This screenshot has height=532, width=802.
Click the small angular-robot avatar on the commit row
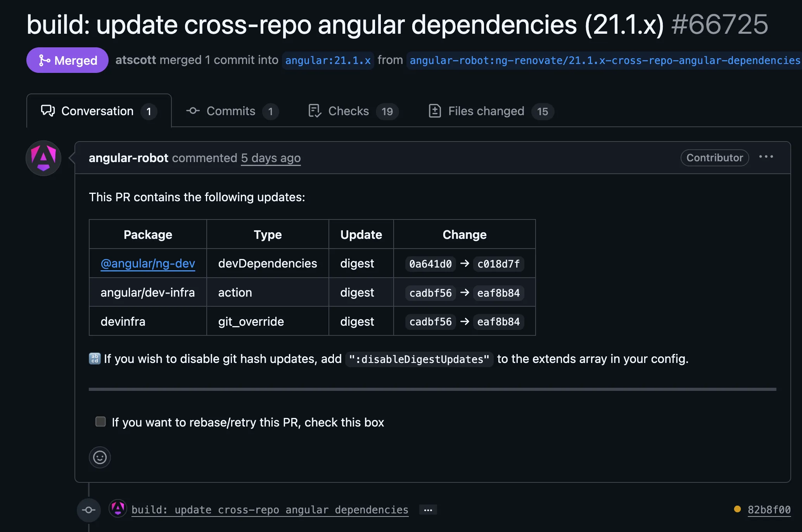tap(118, 508)
